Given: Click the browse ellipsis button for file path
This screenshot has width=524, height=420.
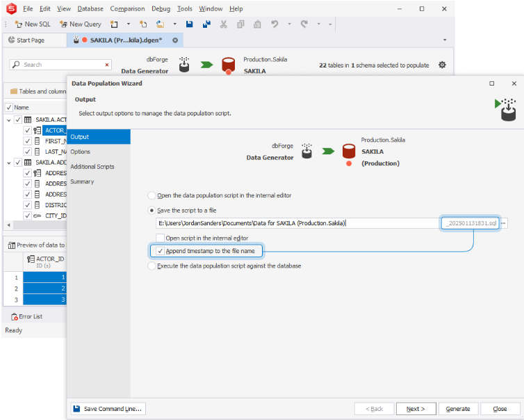Looking at the screenshot, I should click(503, 223).
